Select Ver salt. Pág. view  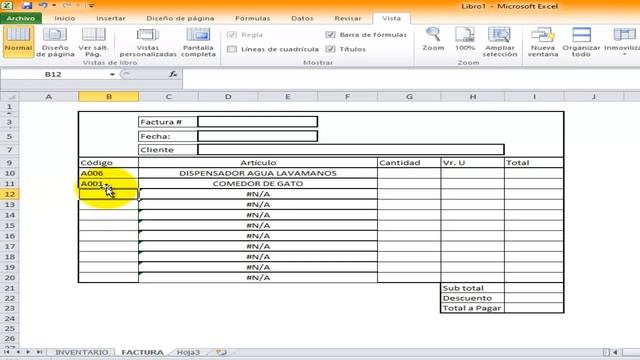coord(93,42)
